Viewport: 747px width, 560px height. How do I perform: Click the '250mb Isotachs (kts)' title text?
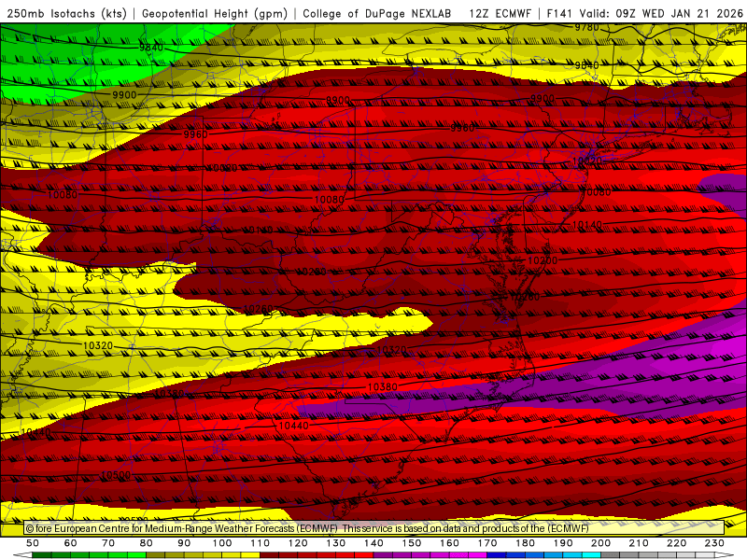click(x=66, y=13)
